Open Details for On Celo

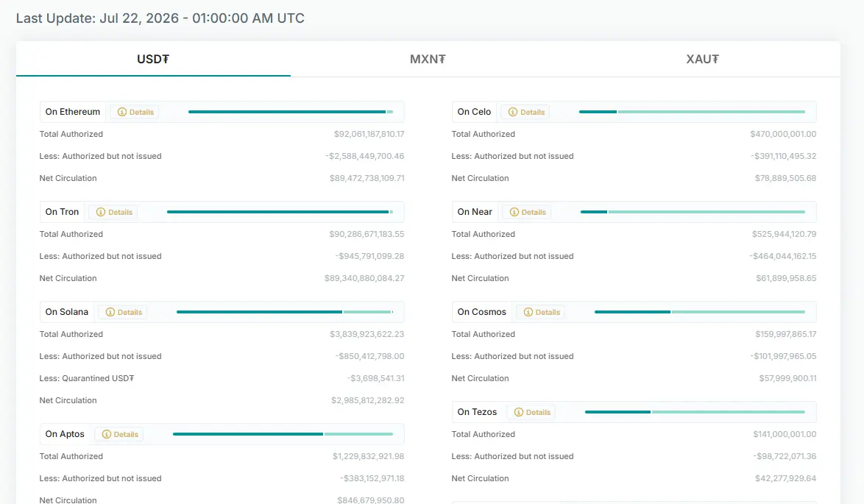pyautogui.click(x=526, y=112)
